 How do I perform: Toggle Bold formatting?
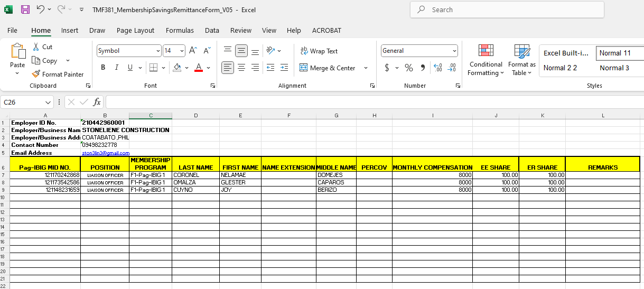coord(103,68)
